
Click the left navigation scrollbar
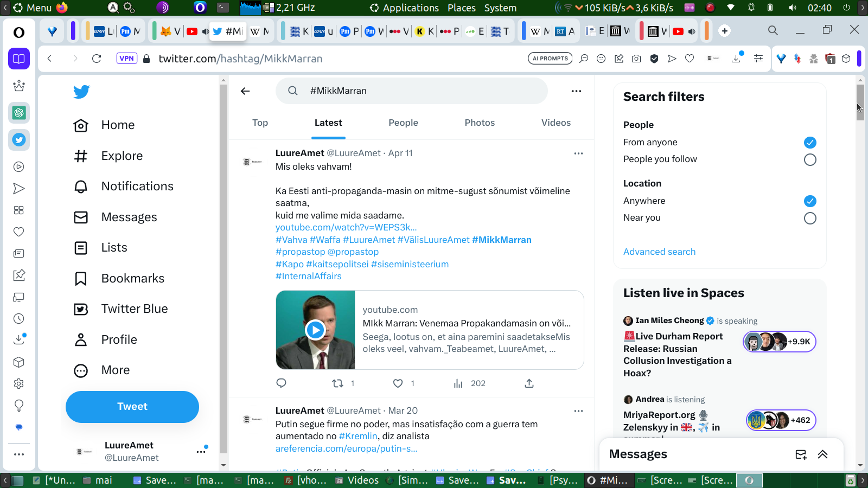coord(223,268)
